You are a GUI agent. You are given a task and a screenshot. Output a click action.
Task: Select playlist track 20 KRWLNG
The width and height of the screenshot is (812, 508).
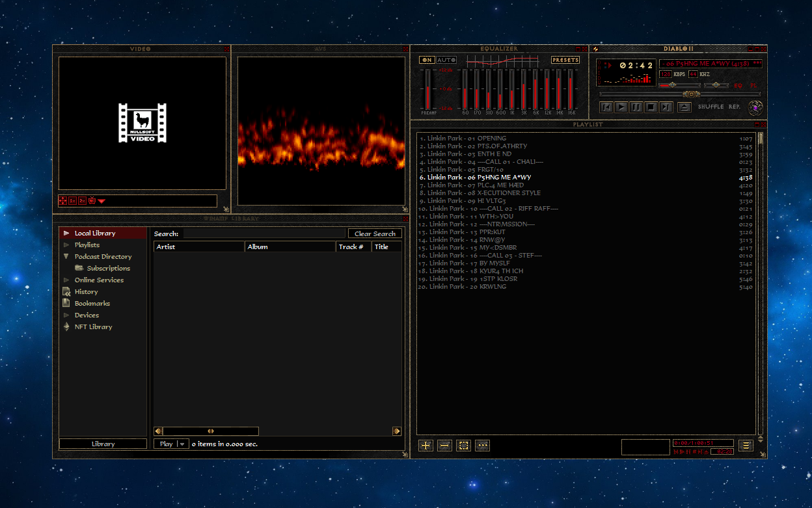tap(586, 287)
